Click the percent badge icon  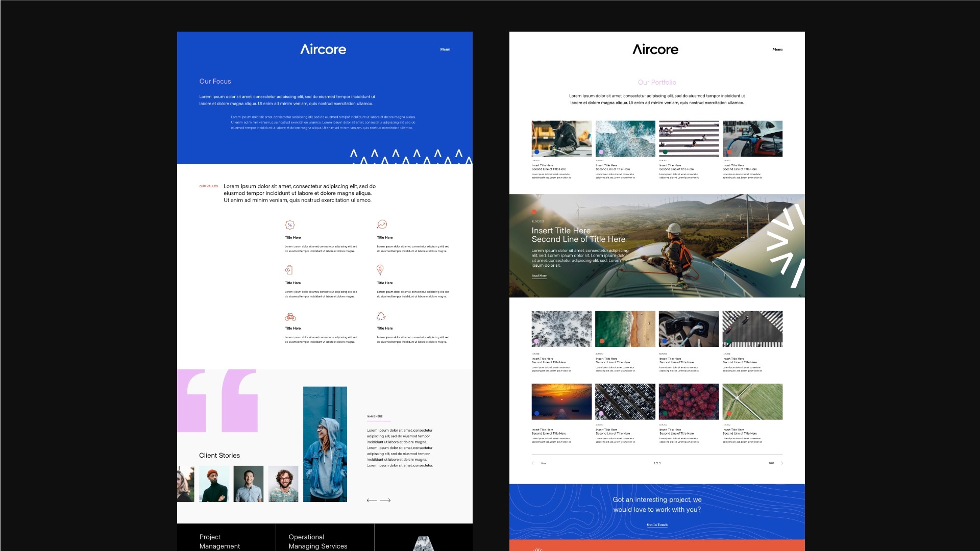click(x=289, y=225)
